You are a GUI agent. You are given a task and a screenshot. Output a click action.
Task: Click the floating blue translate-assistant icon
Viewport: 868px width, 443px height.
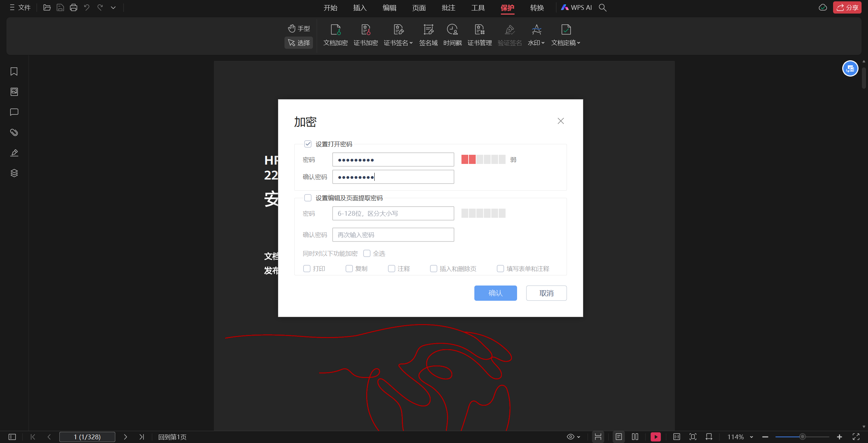point(850,69)
